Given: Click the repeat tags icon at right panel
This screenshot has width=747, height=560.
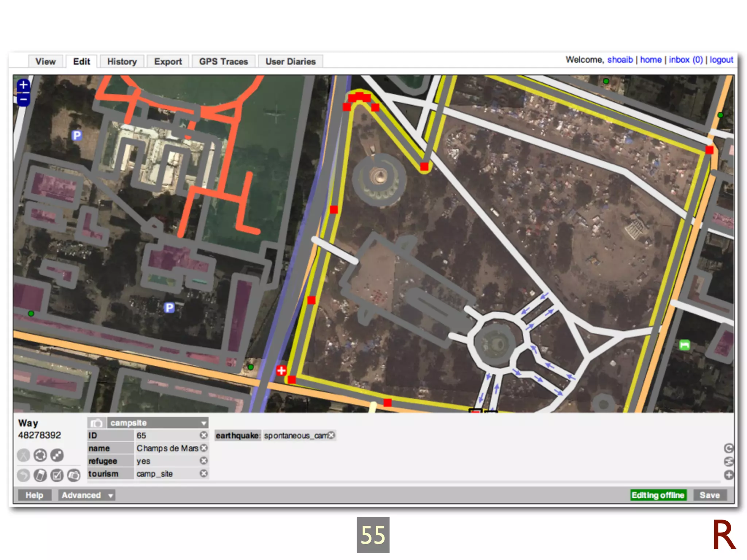Looking at the screenshot, I should coord(728,448).
